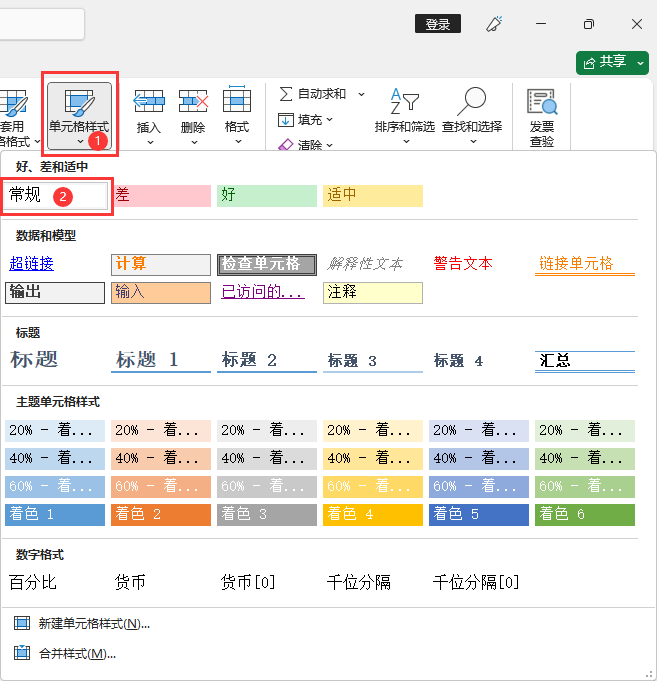Click the 格式 format cells icon

237,100
